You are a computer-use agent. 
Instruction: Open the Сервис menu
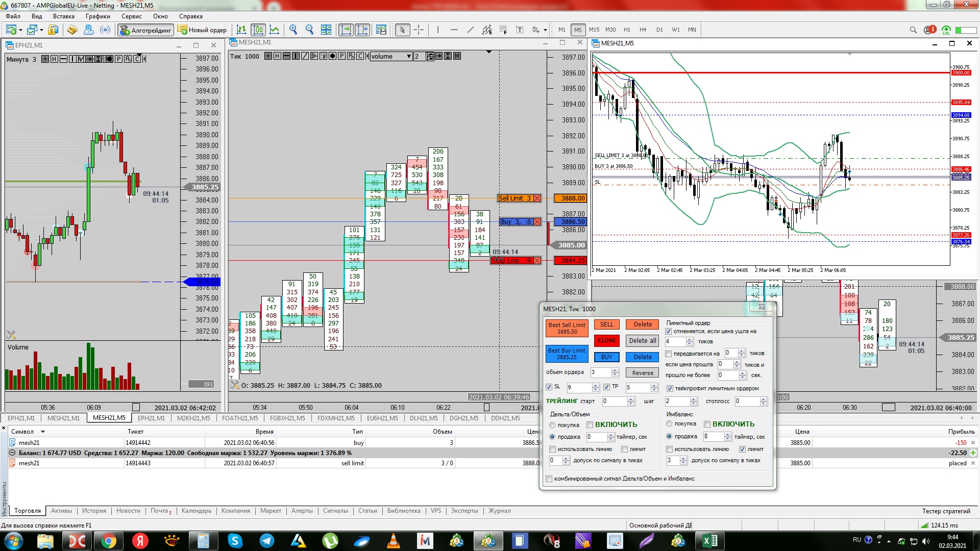[x=131, y=16]
